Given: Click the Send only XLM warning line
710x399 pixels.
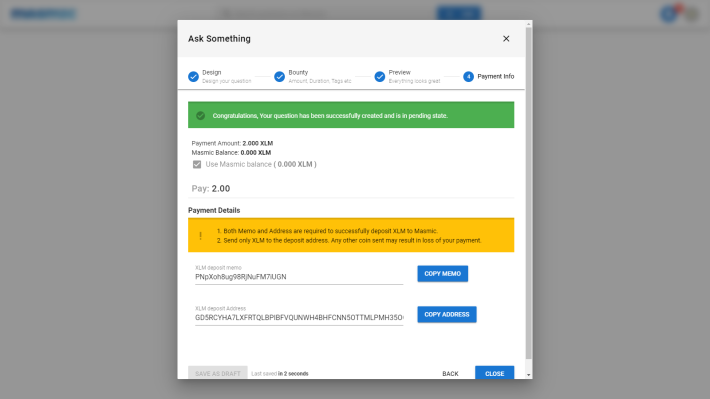Looking at the screenshot, I should point(349,240).
